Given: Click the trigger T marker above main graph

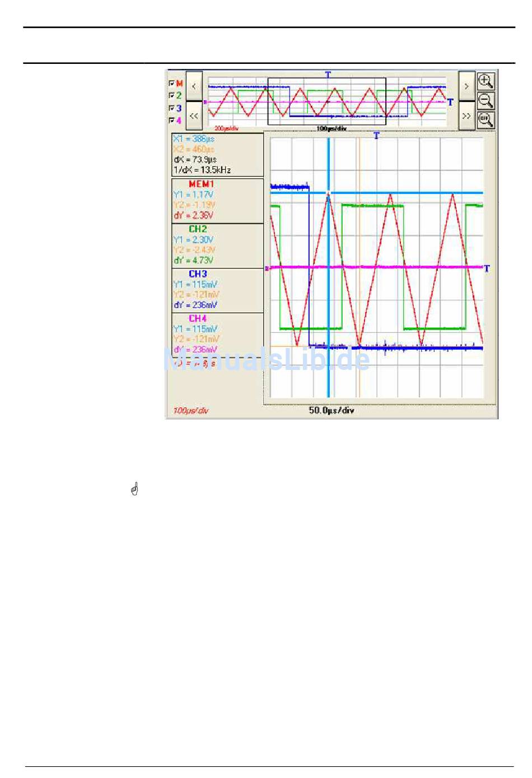Looking at the screenshot, I should pos(376,135).
